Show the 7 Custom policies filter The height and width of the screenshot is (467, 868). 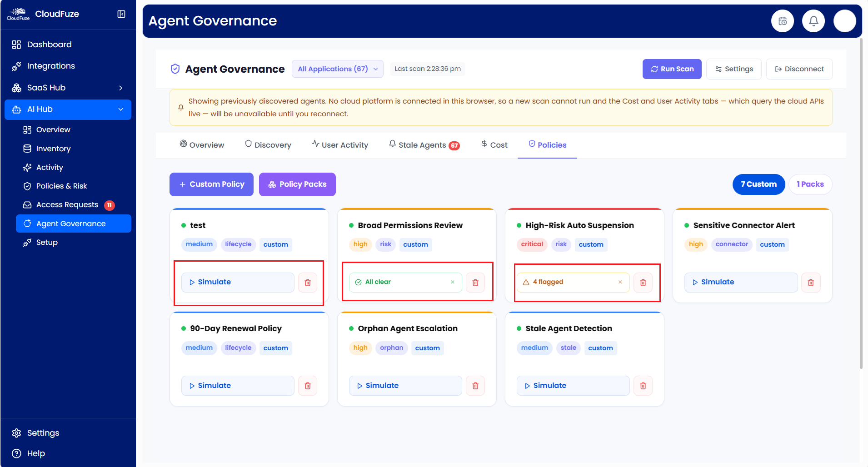[758, 184]
